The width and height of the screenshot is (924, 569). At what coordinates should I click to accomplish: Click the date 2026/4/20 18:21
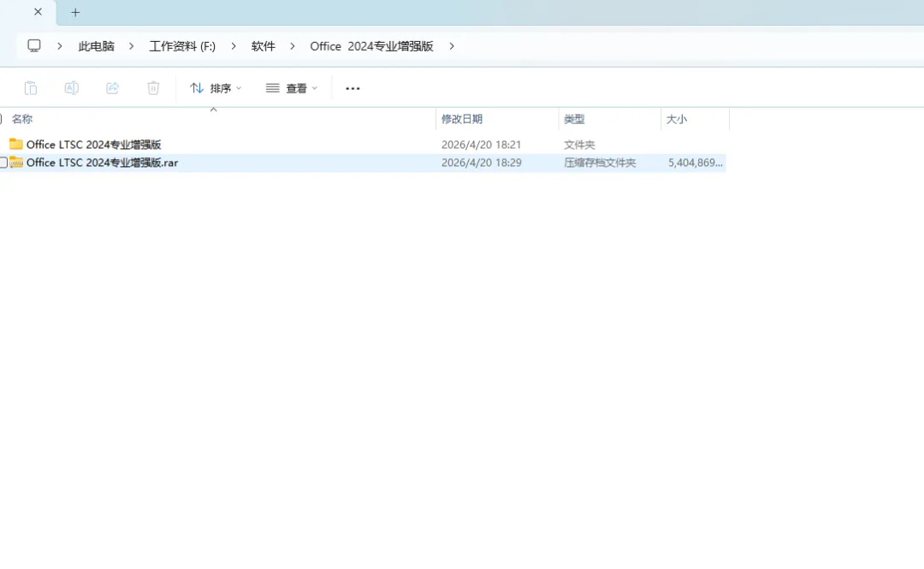[x=481, y=145]
